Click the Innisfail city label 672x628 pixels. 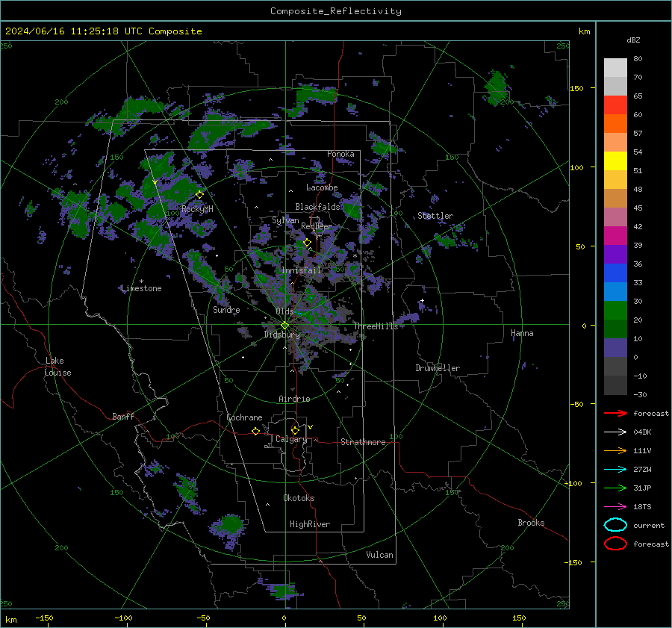(302, 270)
